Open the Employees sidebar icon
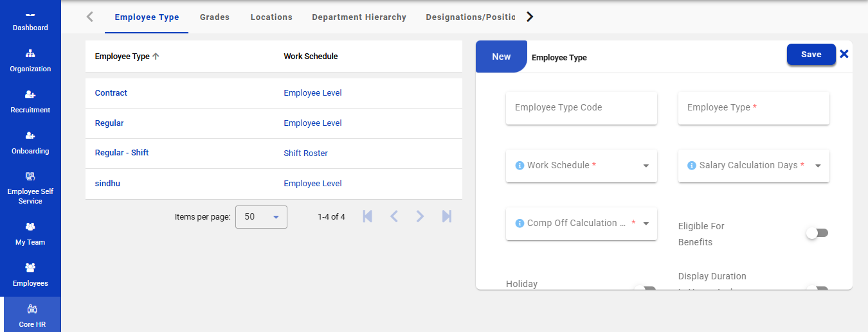The image size is (868, 332). tap(30, 268)
